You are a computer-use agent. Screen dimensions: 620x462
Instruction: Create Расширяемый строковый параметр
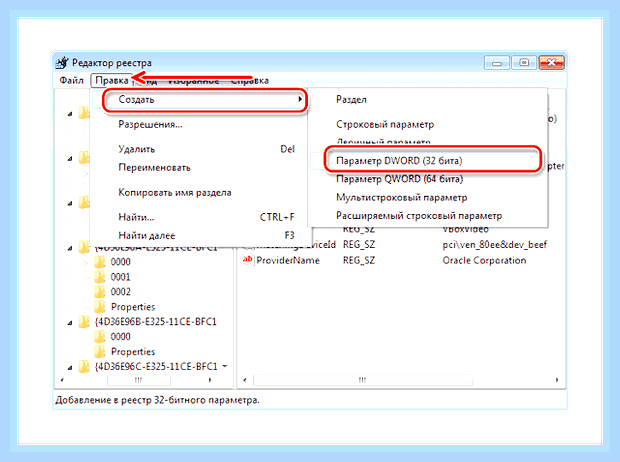[x=419, y=216]
